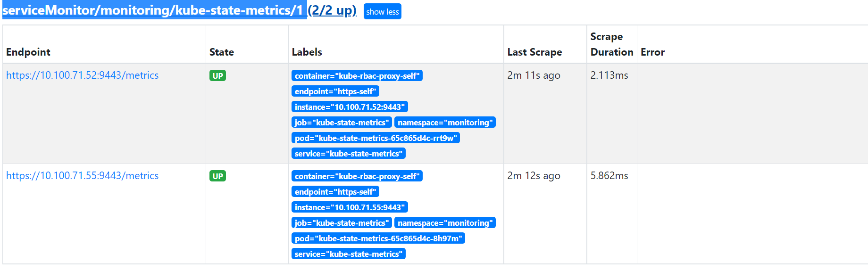Click the UP state badge for 10.100.71.55
The image size is (868, 271).
click(x=217, y=176)
